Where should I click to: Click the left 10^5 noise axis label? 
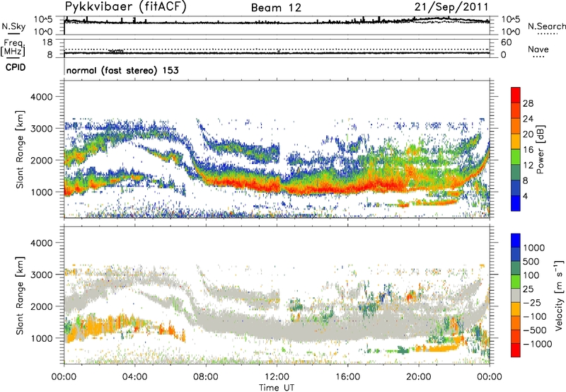[43, 19]
